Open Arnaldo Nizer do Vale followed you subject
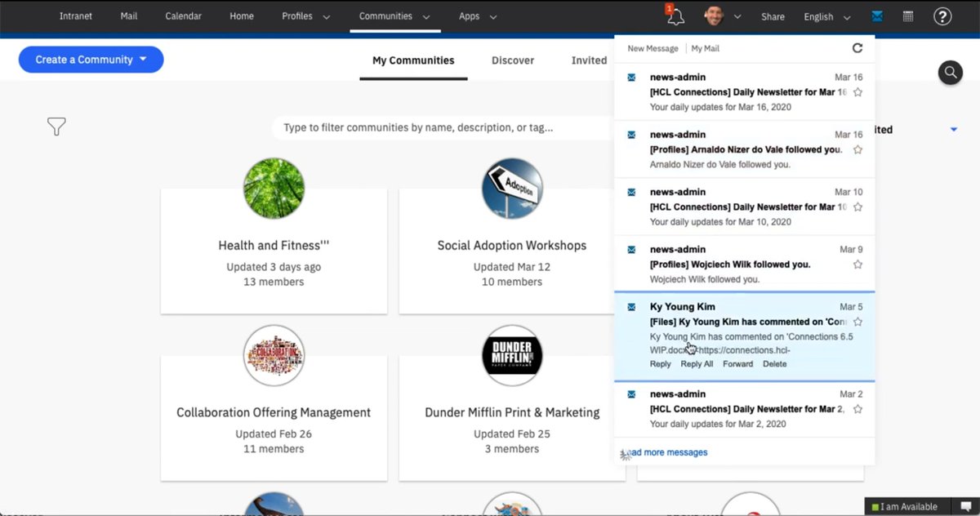980x516 pixels. click(746, 149)
